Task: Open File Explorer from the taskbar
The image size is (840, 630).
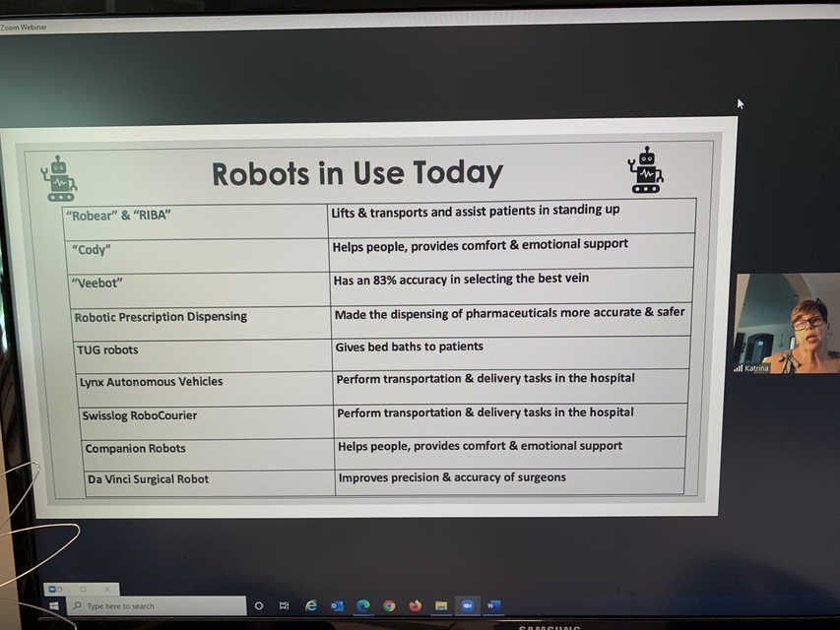Action: point(441,606)
